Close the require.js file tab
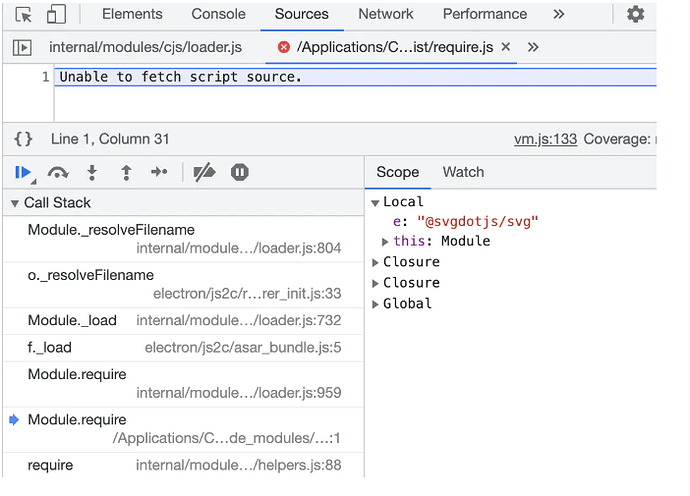Screen dimensions: 690x496 [x=505, y=47]
